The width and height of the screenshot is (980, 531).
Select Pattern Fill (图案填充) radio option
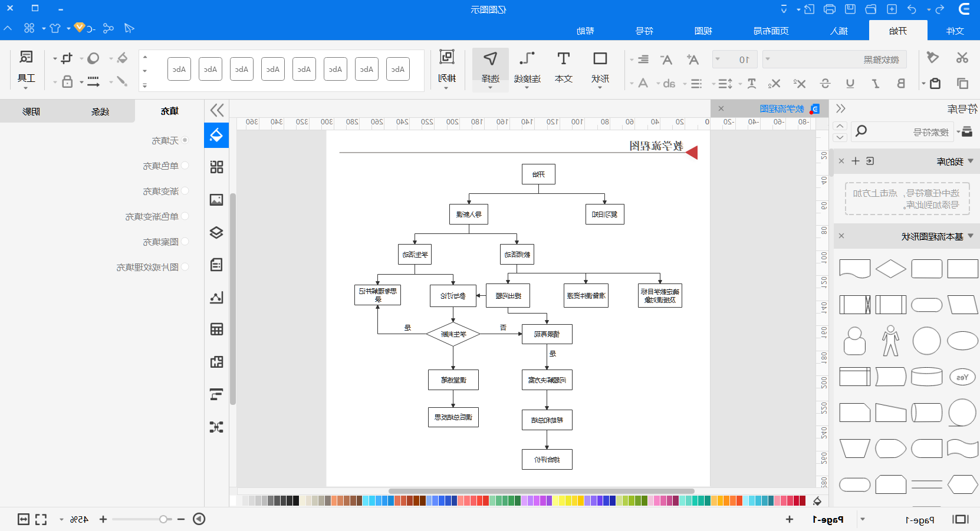185,242
